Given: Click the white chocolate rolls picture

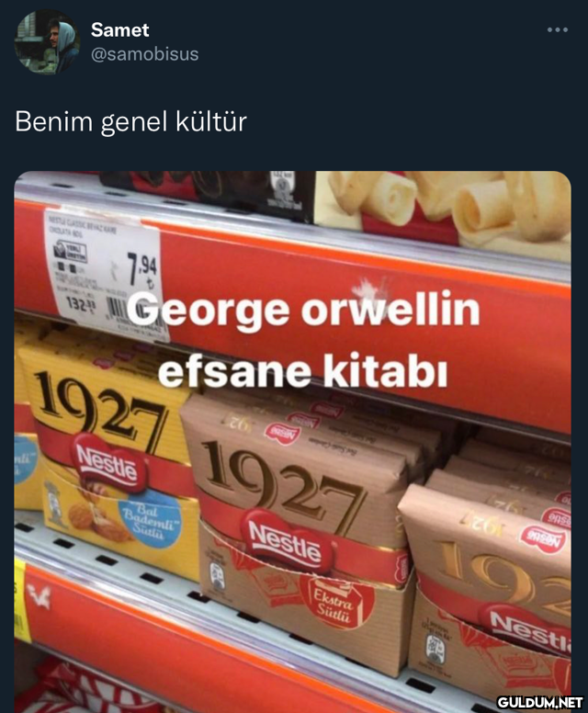Looking at the screenshot, I should 444,209.
